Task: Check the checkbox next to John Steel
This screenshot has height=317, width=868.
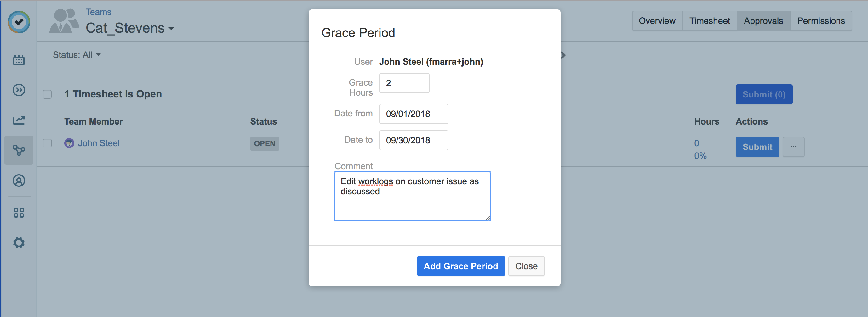Action: coord(47,143)
